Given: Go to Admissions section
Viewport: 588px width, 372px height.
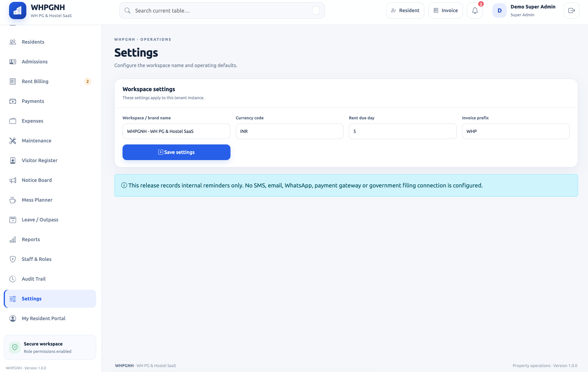Looking at the screenshot, I should pyautogui.click(x=50, y=62).
